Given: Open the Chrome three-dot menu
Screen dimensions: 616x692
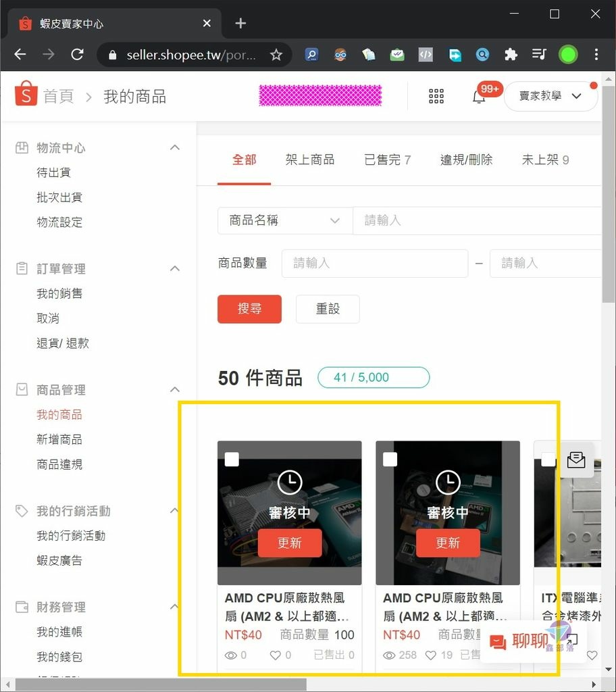Looking at the screenshot, I should point(596,55).
